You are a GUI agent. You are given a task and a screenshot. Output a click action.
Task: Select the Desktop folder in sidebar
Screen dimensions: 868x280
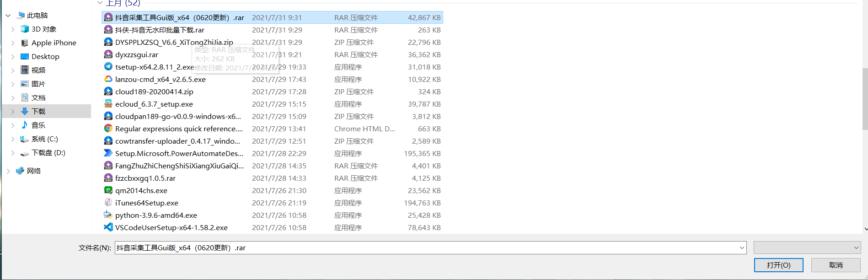pyautogui.click(x=45, y=57)
